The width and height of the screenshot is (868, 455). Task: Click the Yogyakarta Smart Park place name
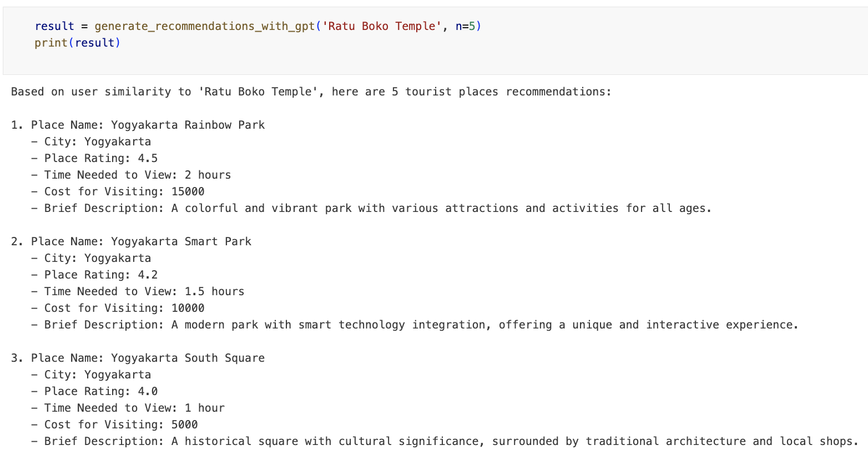181,241
